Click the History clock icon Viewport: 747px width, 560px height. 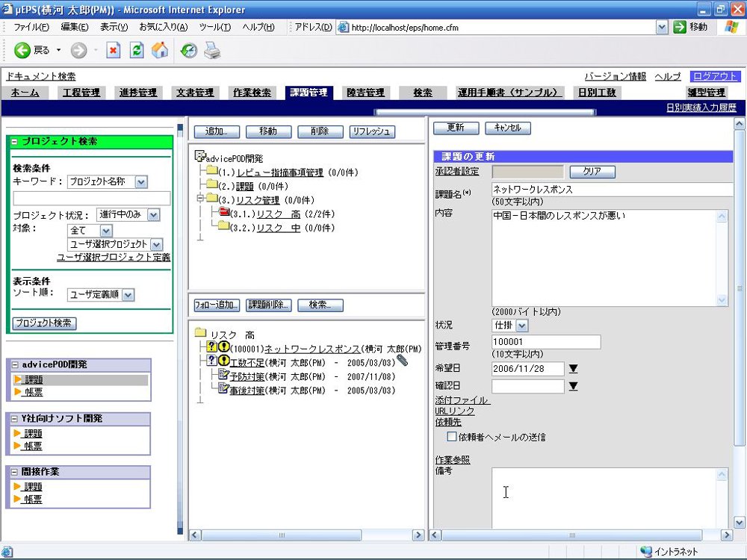(x=189, y=50)
